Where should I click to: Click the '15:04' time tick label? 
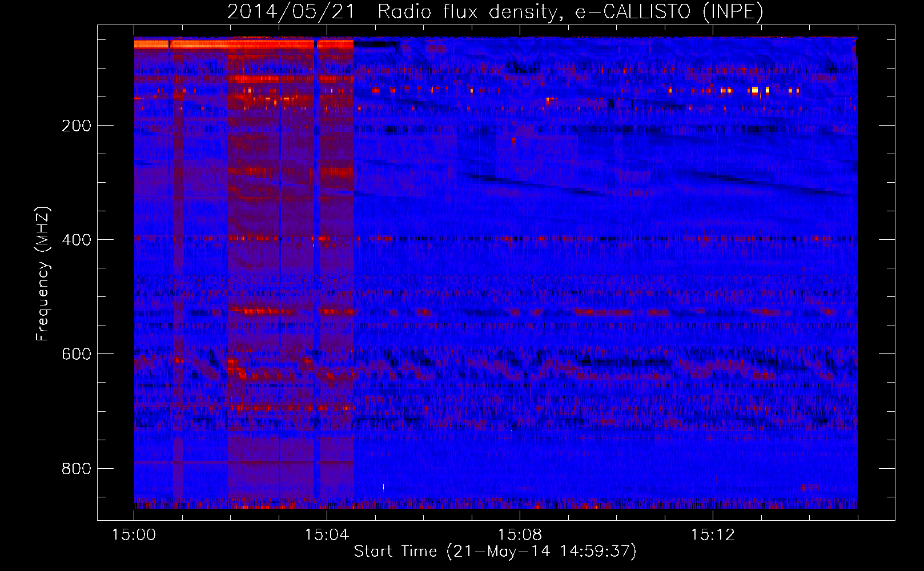pos(327,535)
